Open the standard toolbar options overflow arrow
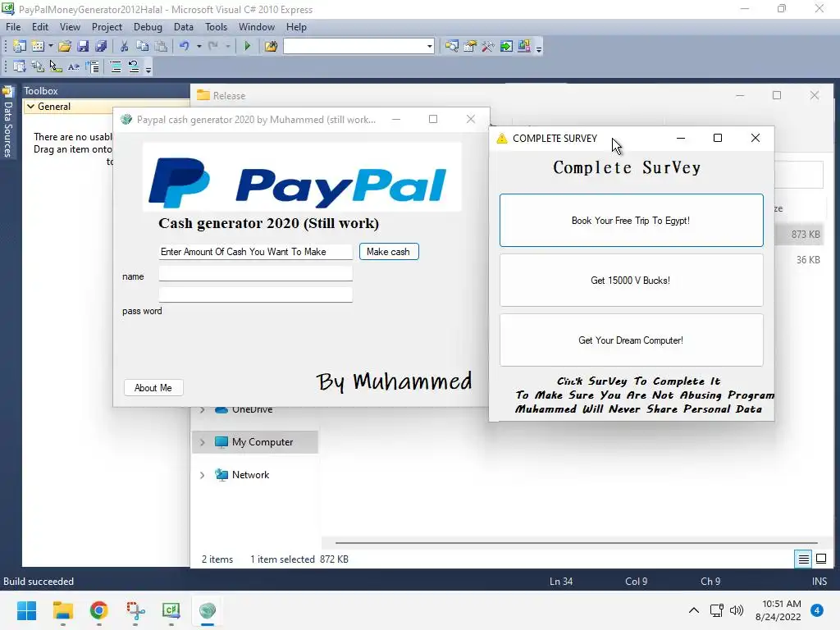 (x=539, y=48)
